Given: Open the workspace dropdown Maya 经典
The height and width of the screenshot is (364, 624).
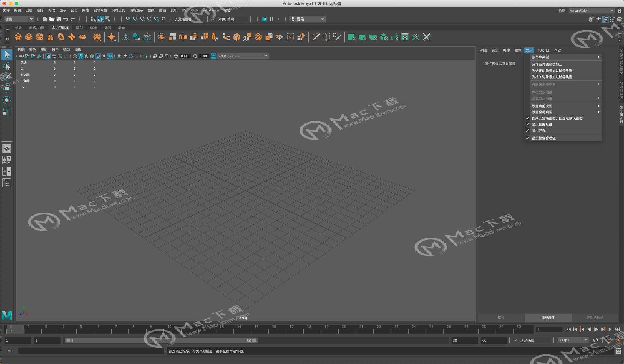Looking at the screenshot, I should point(591,11).
